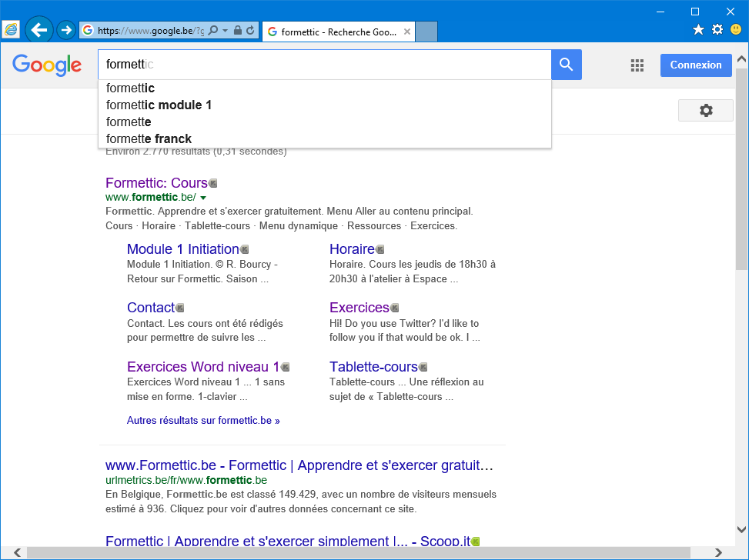Choose the suggestion 'formette franck'
Image resolution: width=749 pixels, height=560 pixels.
324,139
